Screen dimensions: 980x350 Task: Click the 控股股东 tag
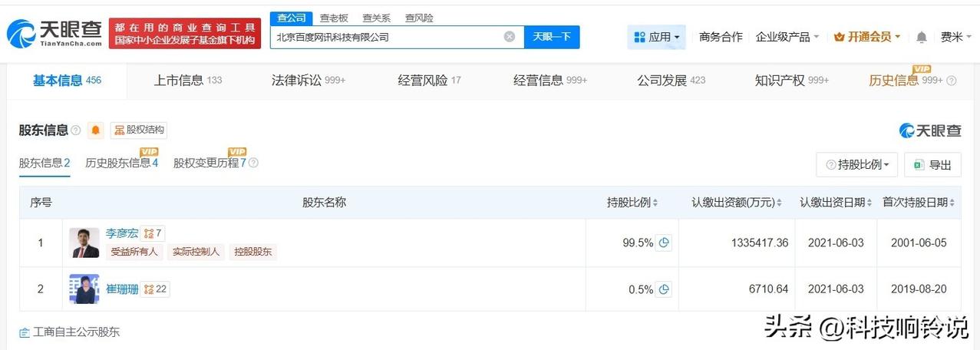(252, 252)
